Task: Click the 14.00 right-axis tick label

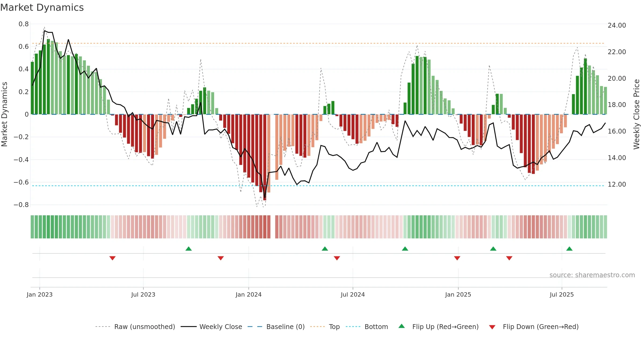Action: coord(617,158)
